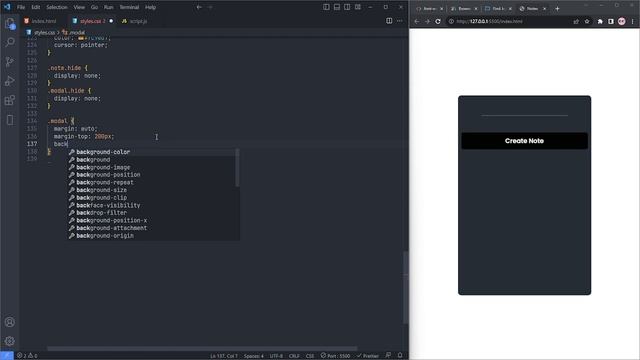Image resolution: width=640 pixels, height=360 pixels.
Task: Choose background-position suggestion
Action: (x=153, y=175)
